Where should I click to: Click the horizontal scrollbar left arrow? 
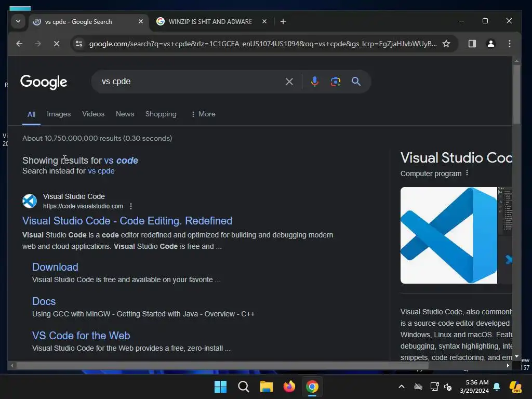12,365
